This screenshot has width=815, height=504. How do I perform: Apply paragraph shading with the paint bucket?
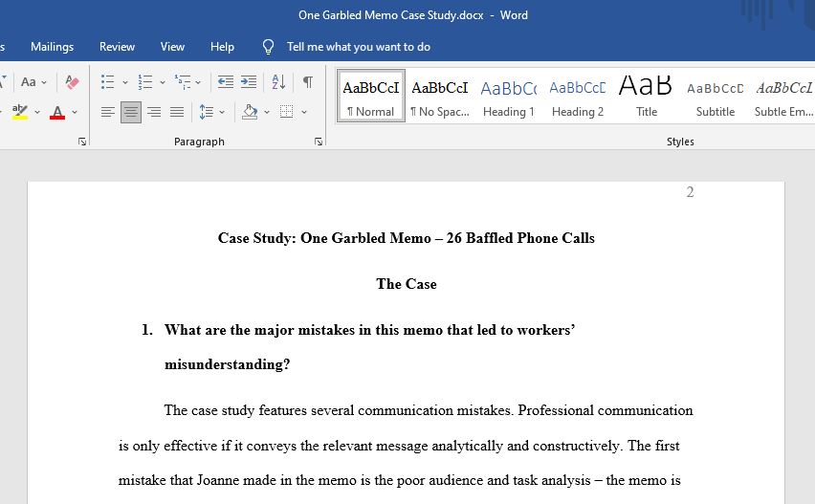[250, 112]
